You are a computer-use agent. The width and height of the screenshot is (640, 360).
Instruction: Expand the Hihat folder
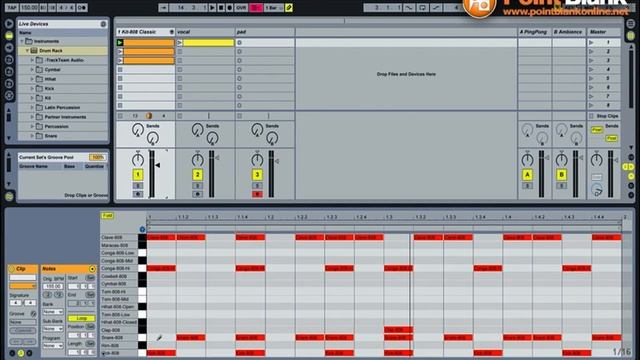coord(32,79)
